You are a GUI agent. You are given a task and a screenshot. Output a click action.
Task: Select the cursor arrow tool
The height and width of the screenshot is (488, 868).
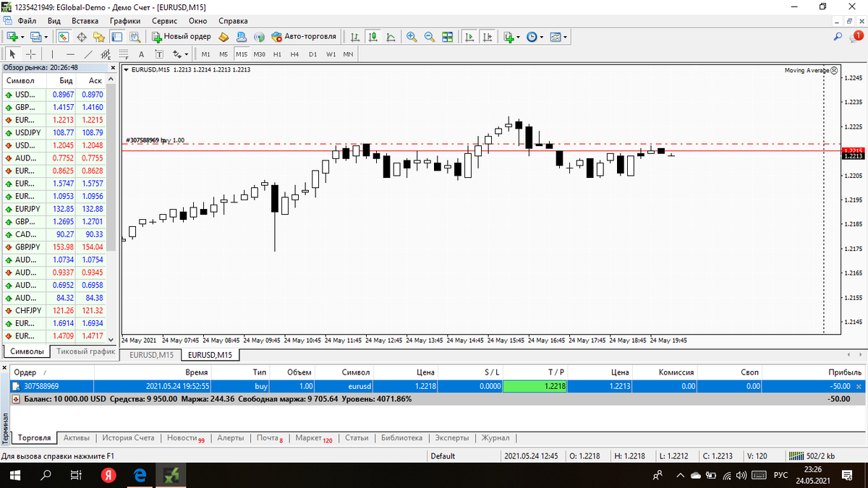(x=13, y=54)
